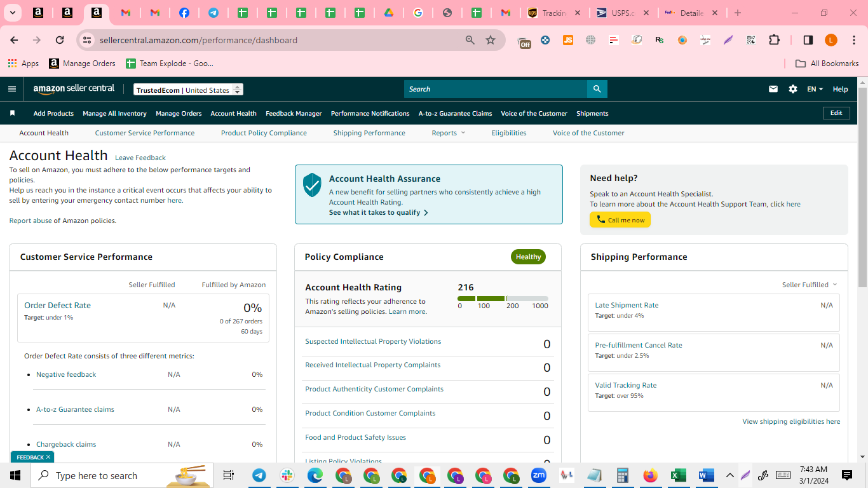Open the Seller Central hamburger menu
Viewport: 868px width, 488px height.
click(12, 89)
